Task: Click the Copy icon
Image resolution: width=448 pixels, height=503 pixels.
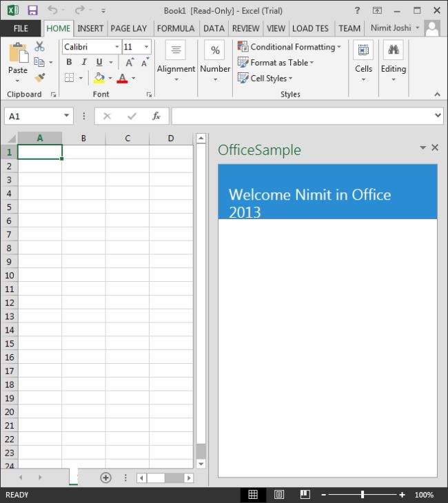Action: (x=39, y=62)
